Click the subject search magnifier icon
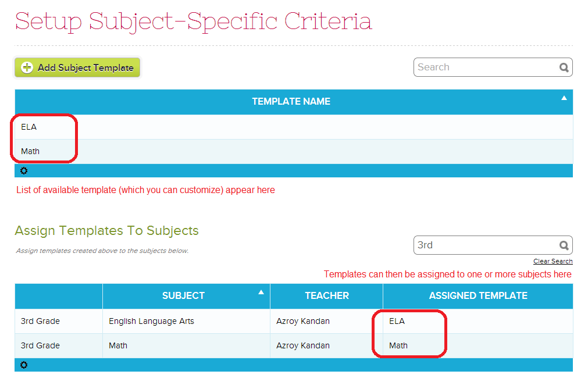 pos(564,245)
